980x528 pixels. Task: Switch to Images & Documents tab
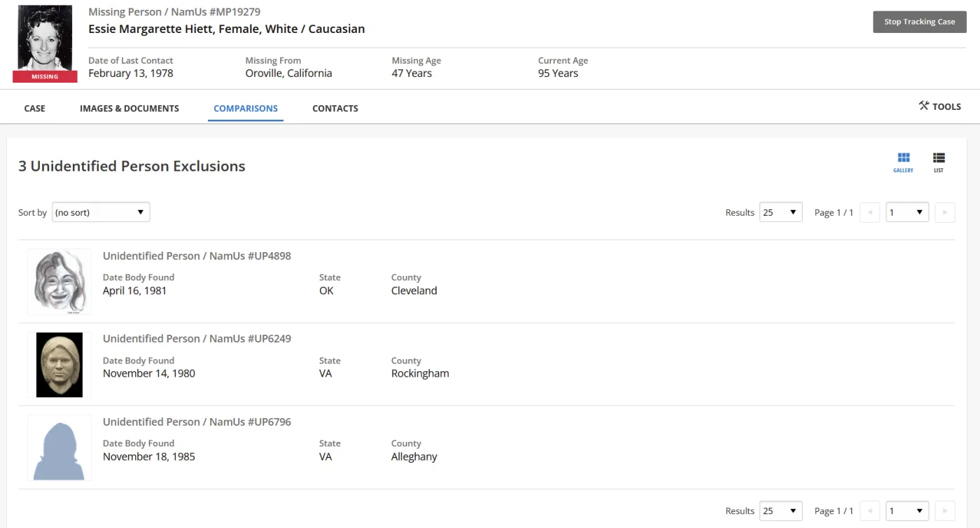pos(129,109)
